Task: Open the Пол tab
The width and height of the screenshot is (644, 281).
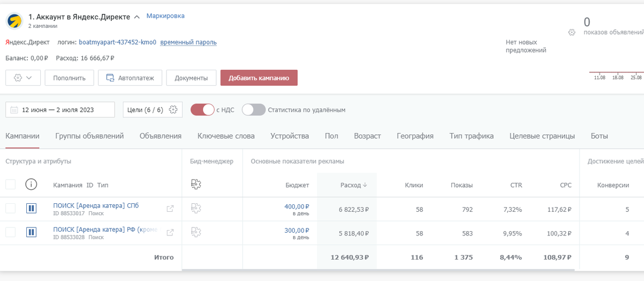Action: click(332, 136)
